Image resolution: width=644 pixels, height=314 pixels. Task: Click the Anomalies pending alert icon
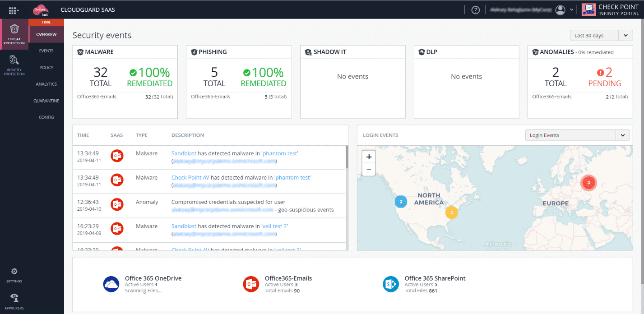coord(600,73)
